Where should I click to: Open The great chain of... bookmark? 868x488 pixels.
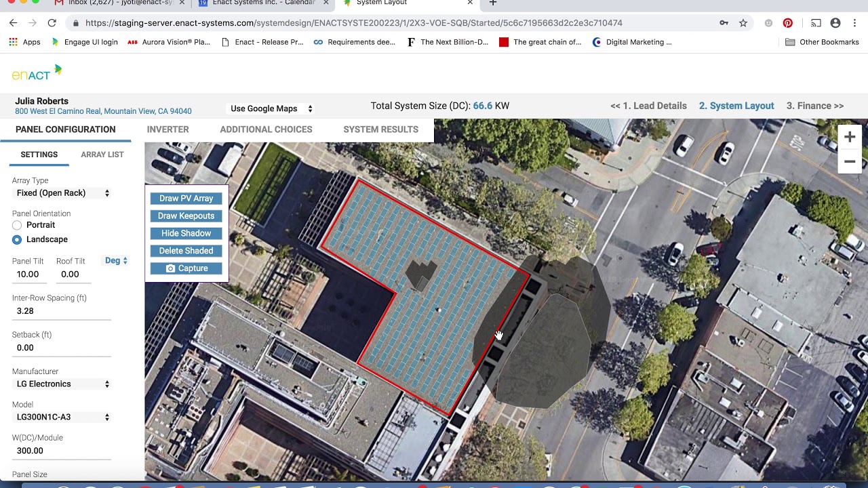540,42
